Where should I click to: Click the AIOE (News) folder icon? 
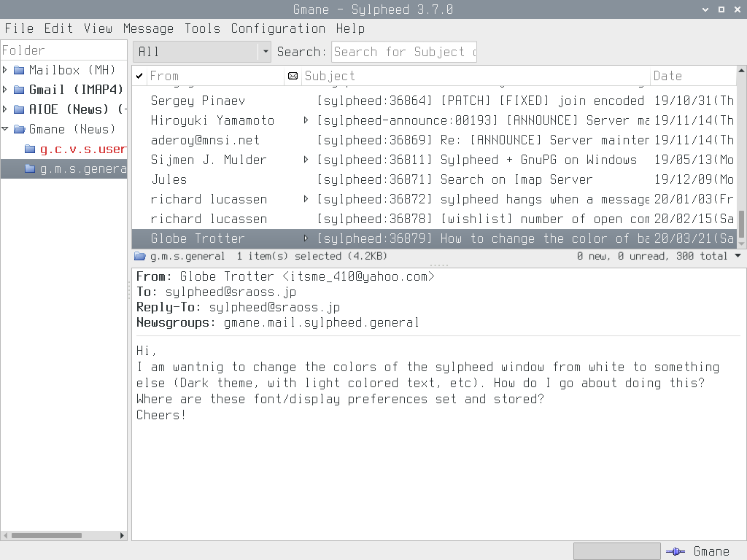[19, 109]
